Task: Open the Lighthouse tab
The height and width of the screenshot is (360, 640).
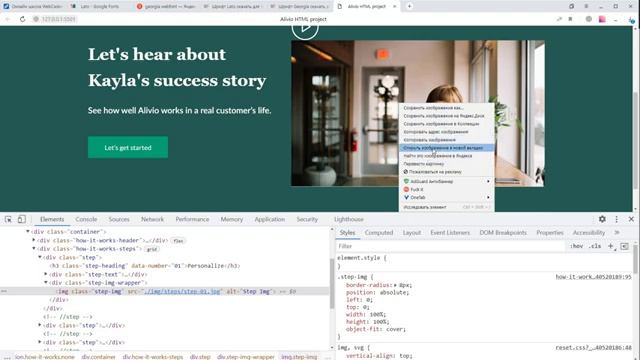Action: pyautogui.click(x=349, y=219)
